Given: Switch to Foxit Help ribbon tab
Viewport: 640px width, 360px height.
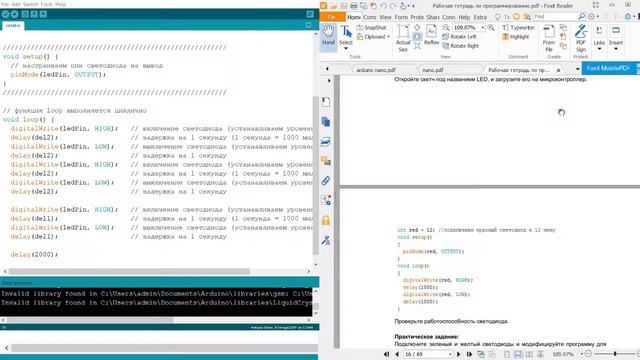Looking at the screenshot, I should point(464,17).
